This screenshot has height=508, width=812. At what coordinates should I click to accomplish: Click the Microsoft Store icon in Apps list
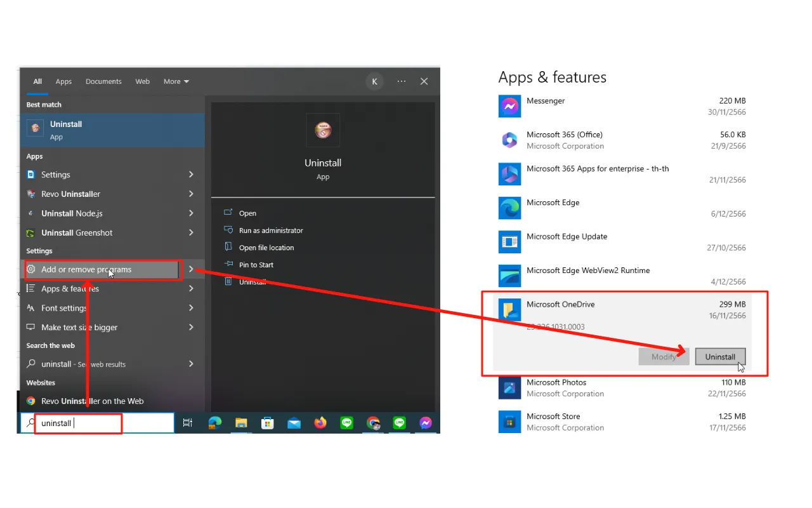pos(509,421)
